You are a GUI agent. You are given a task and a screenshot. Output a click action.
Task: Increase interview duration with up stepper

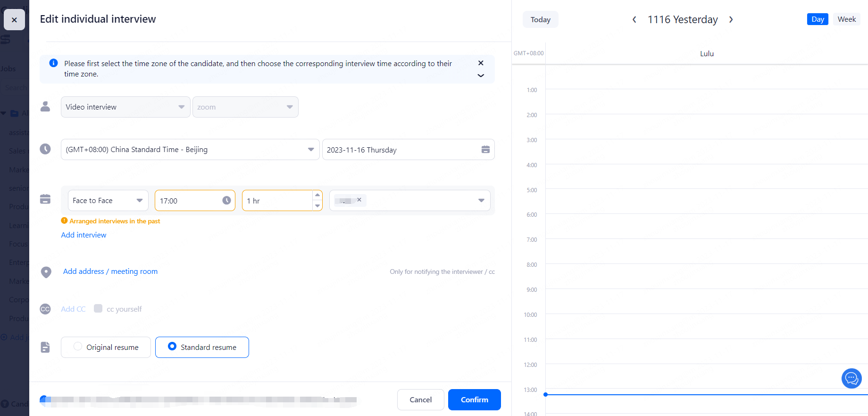[317, 195]
